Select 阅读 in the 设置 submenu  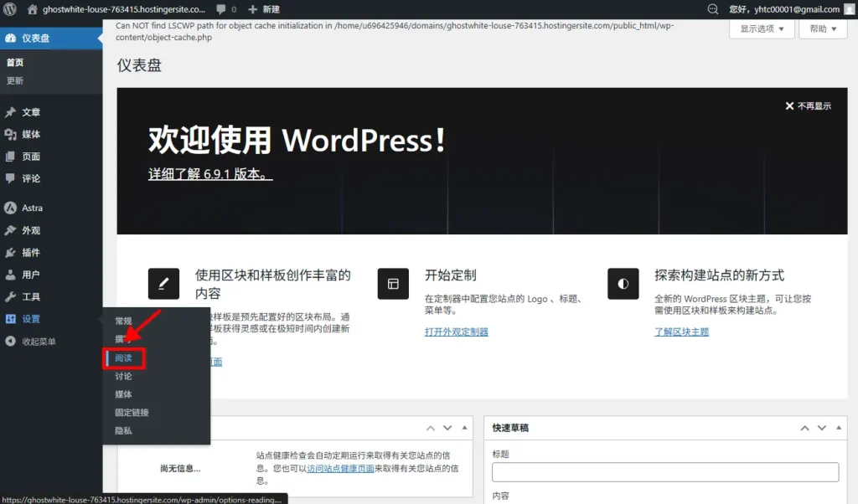point(123,357)
